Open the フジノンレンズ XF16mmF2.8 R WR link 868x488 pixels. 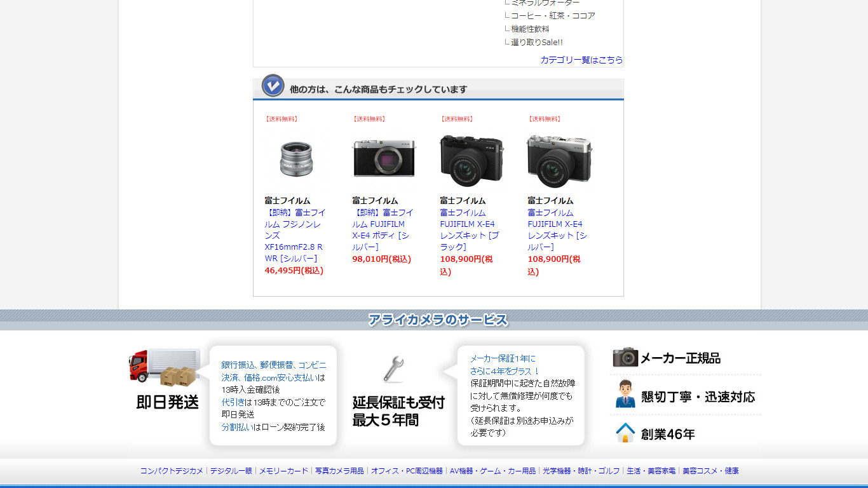(295, 235)
